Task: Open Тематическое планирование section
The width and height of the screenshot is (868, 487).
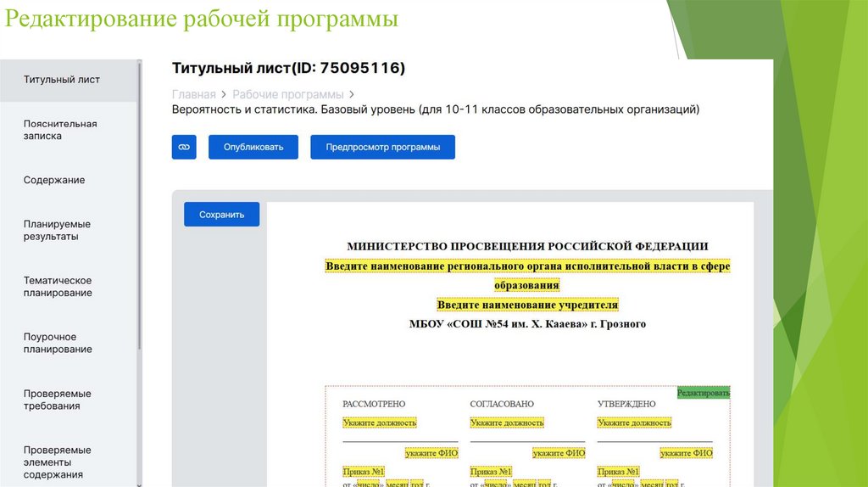Action: pos(58,287)
